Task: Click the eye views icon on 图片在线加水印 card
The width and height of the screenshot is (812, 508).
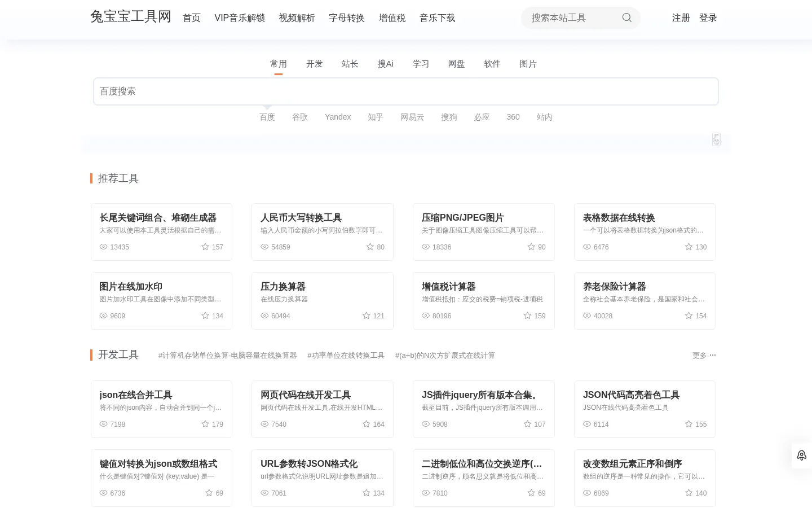Action: pyautogui.click(x=103, y=316)
